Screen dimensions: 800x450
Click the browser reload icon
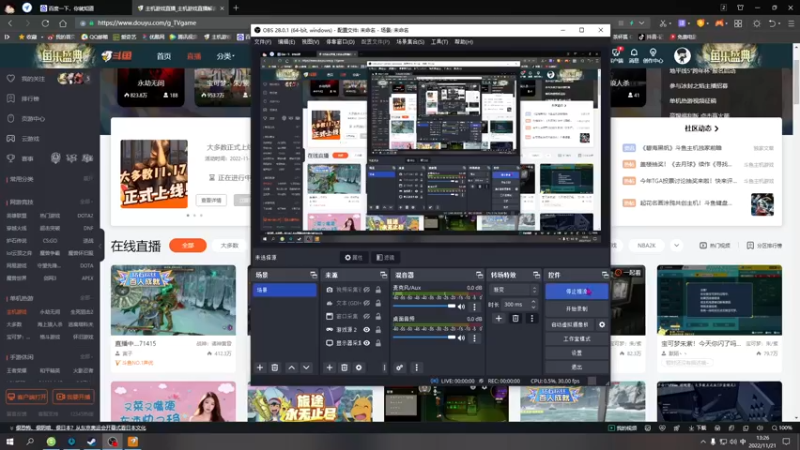tap(45, 23)
